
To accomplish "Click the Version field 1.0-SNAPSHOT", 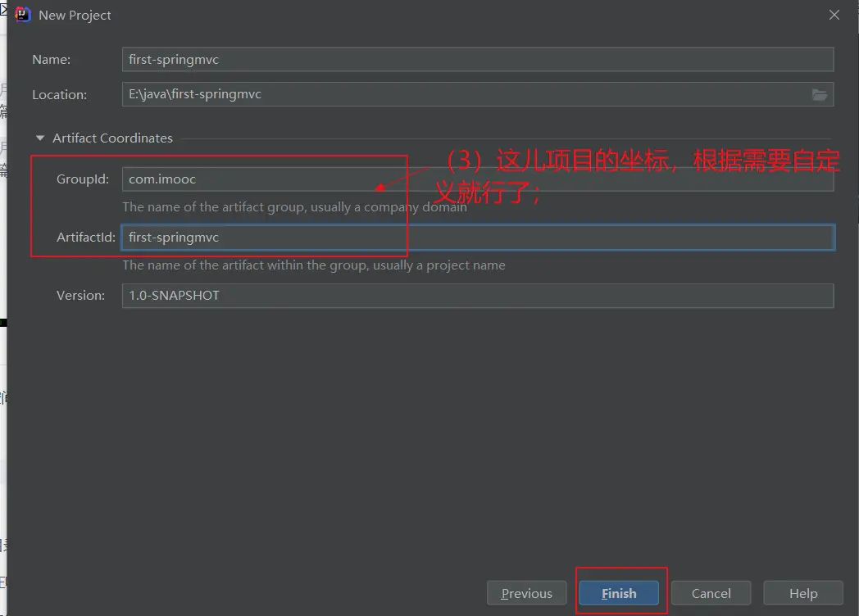I will coord(478,296).
